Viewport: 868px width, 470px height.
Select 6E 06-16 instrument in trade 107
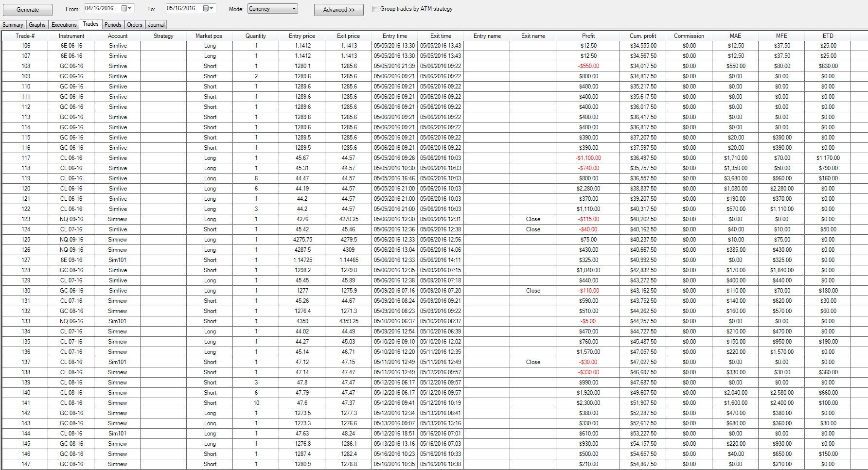click(x=71, y=56)
